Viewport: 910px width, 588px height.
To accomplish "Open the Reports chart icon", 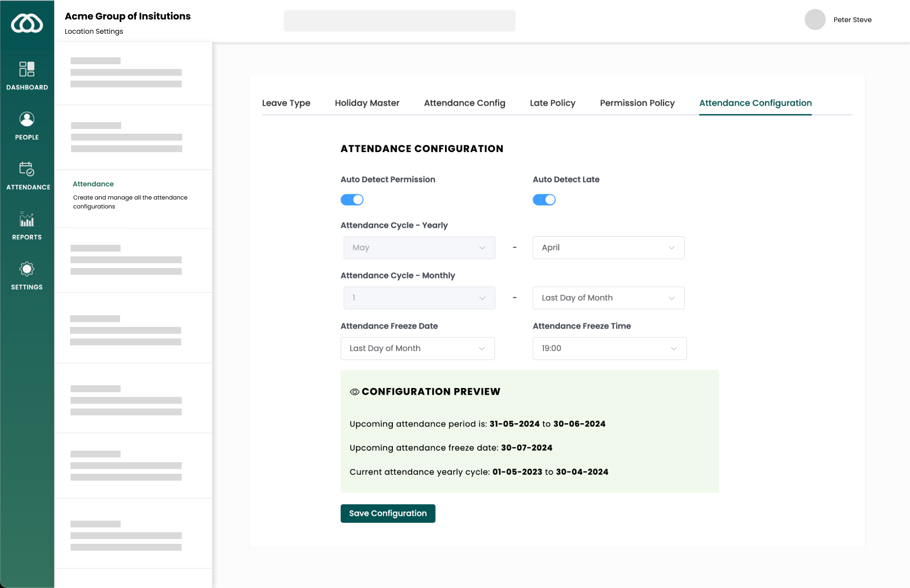I will pyautogui.click(x=27, y=219).
